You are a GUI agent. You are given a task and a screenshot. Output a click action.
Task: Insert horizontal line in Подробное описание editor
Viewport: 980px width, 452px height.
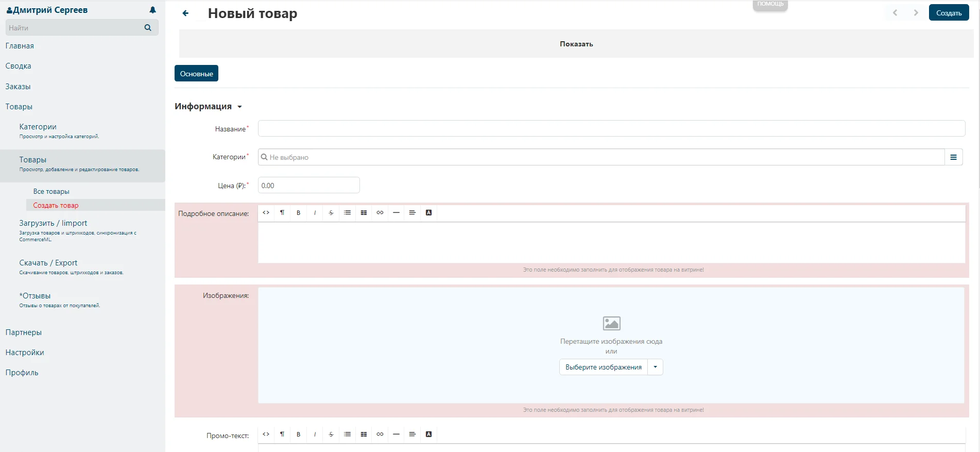396,213
